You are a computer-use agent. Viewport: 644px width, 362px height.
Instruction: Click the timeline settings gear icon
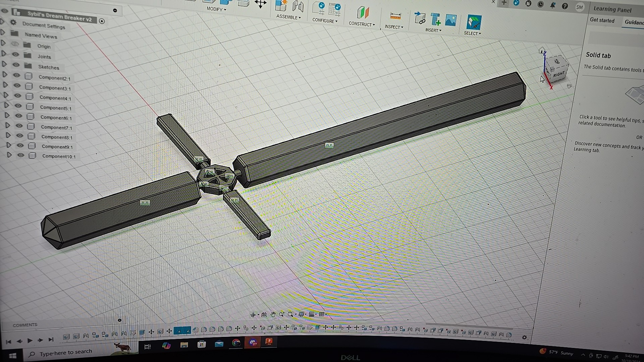[525, 338]
